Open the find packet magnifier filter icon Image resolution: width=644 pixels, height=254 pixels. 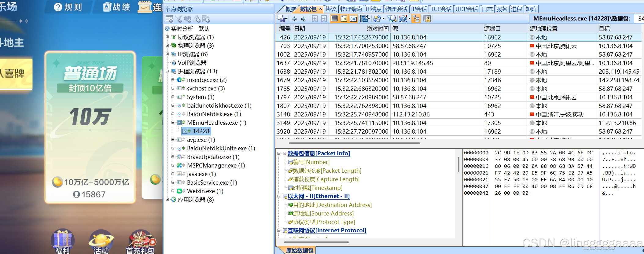(392, 19)
